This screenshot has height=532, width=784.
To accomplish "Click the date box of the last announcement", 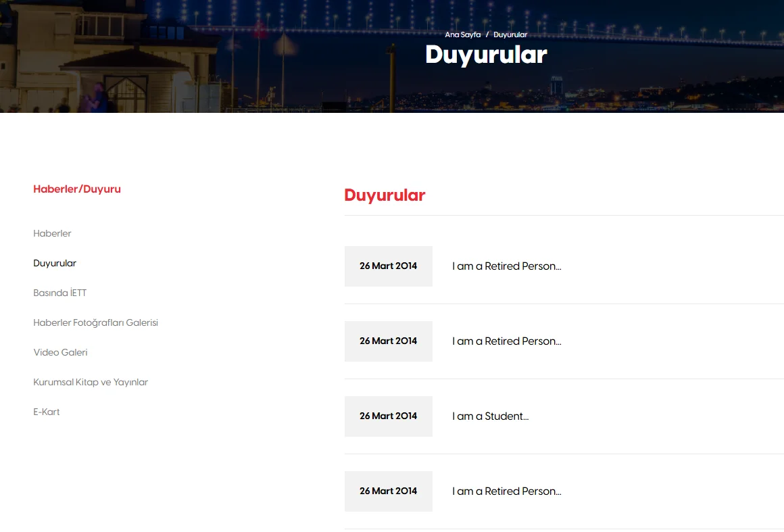I will click(x=388, y=491).
